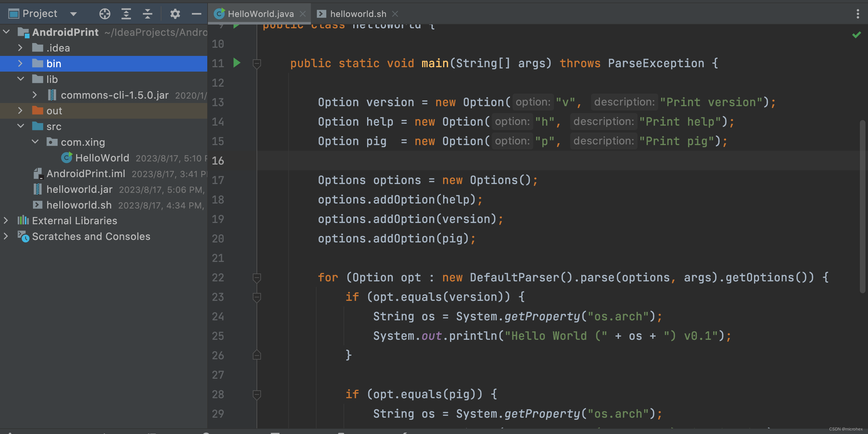Open Project panel settings gear
The width and height of the screenshot is (868, 434).
pyautogui.click(x=175, y=14)
